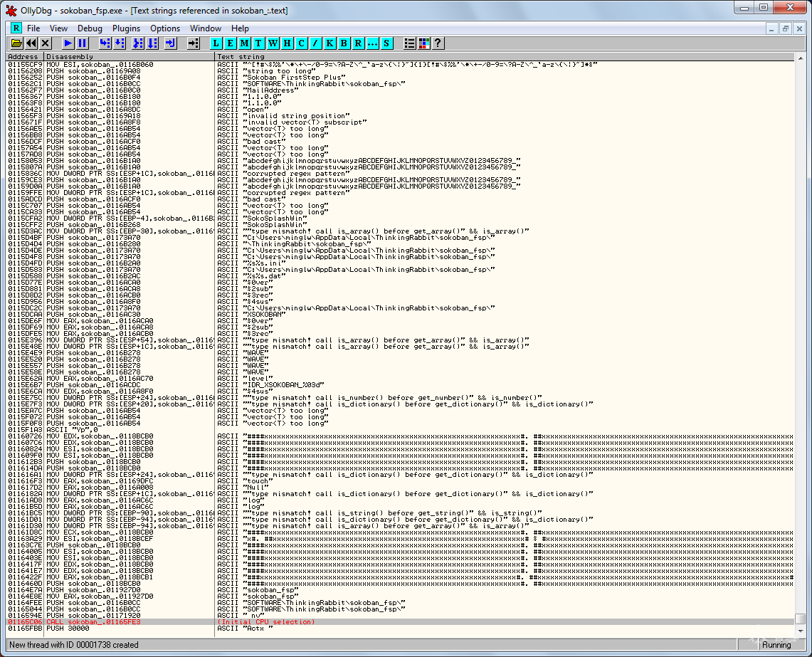The image size is (812, 657).
Task: Select the "Sokoban FirstStep Plus" string row
Action: tap(400, 78)
